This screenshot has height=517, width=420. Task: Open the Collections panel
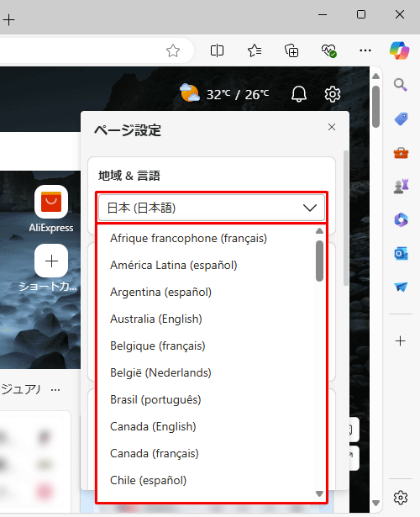click(291, 50)
